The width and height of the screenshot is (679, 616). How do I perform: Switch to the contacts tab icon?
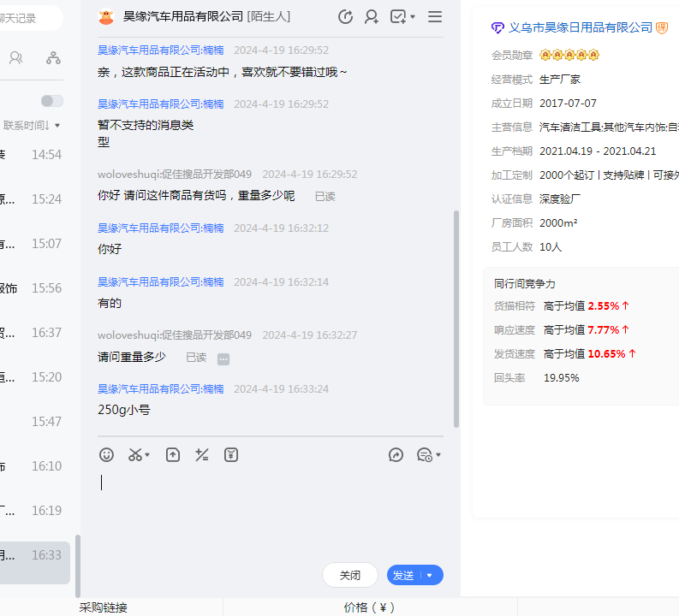coord(16,57)
